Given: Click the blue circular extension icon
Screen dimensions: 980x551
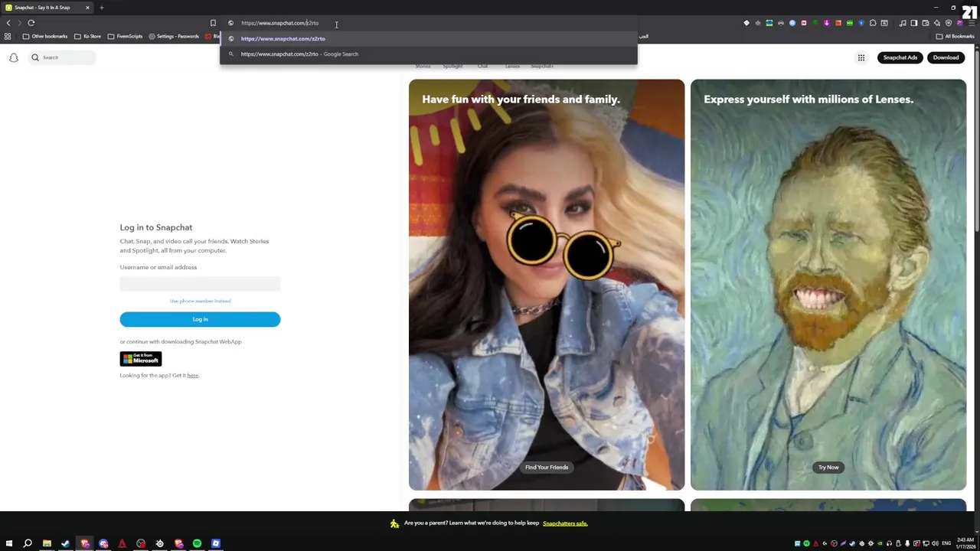Looking at the screenshot, I should point(792,23).
